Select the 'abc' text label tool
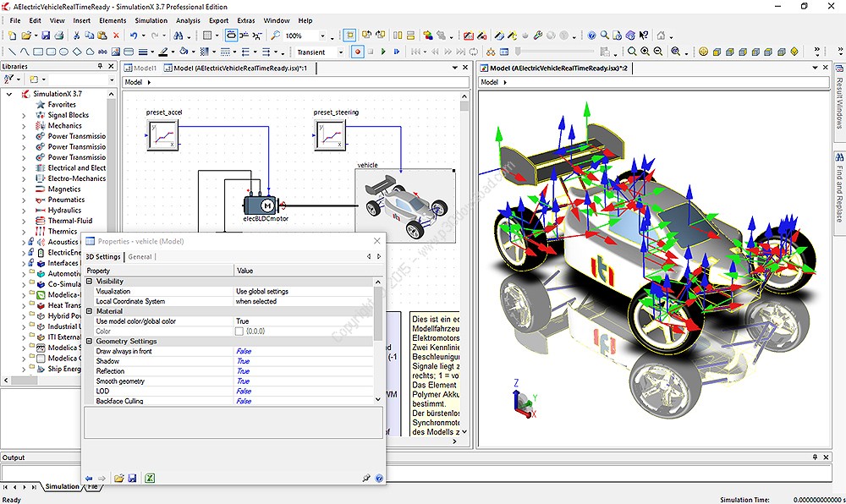Image resolution: width=846 pixels, height=504 pixels. click(102, 52)
